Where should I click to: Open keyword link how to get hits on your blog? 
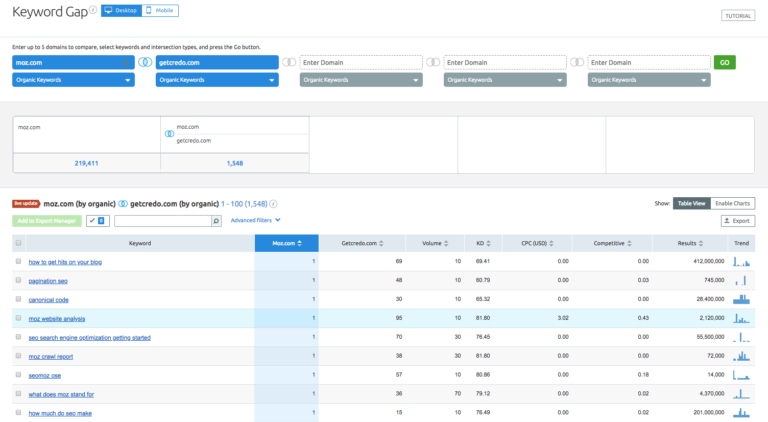pos(65,262)
